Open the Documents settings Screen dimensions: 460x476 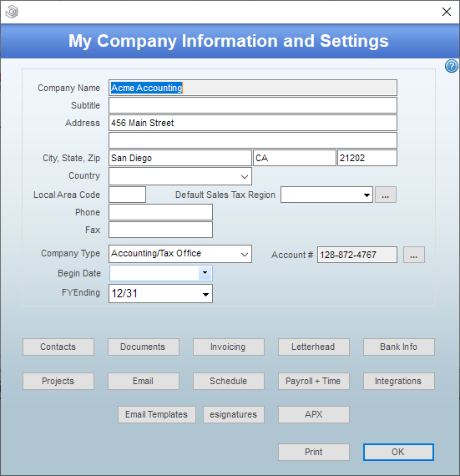(x=144, y=347)
